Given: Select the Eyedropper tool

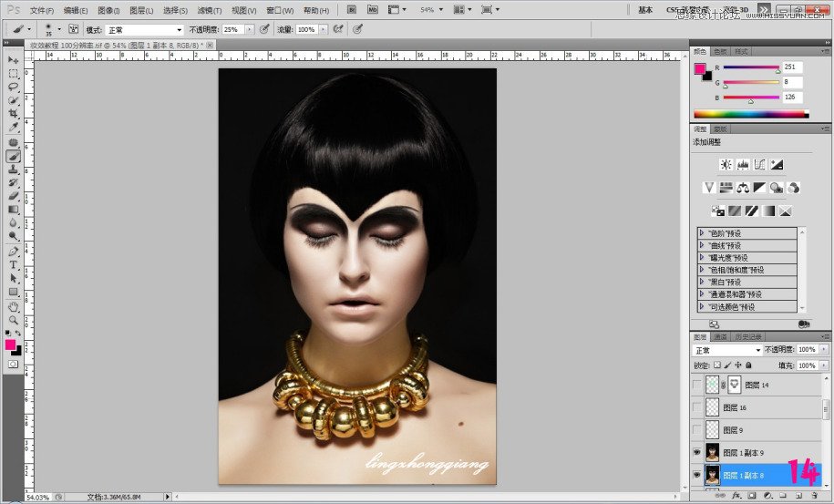Looking at the screenshot, I should pos(14,128).
